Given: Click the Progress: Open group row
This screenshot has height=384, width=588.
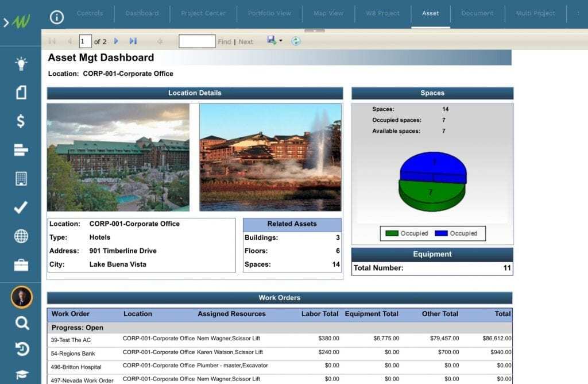Looking at the screenshot, I should 280,328.
